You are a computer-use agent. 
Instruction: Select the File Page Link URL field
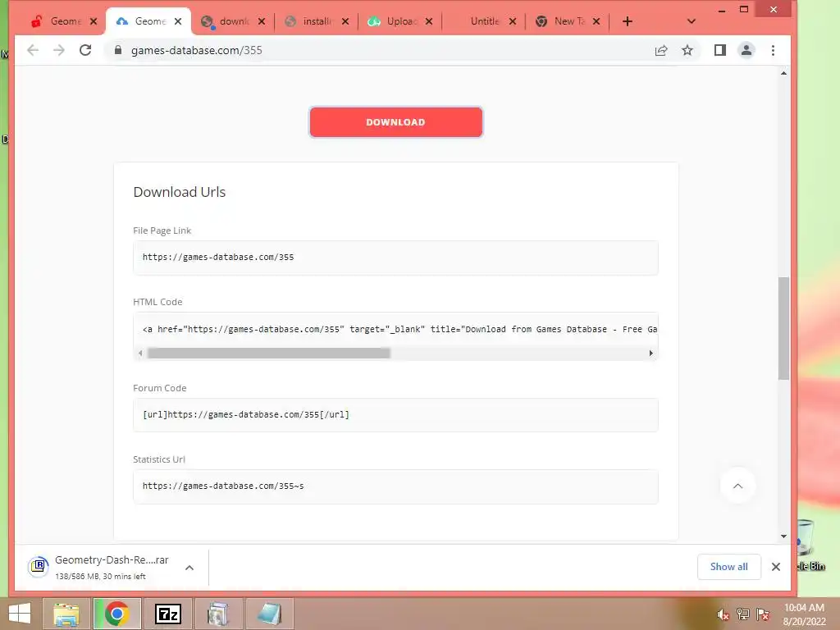(x=395, y=258)
